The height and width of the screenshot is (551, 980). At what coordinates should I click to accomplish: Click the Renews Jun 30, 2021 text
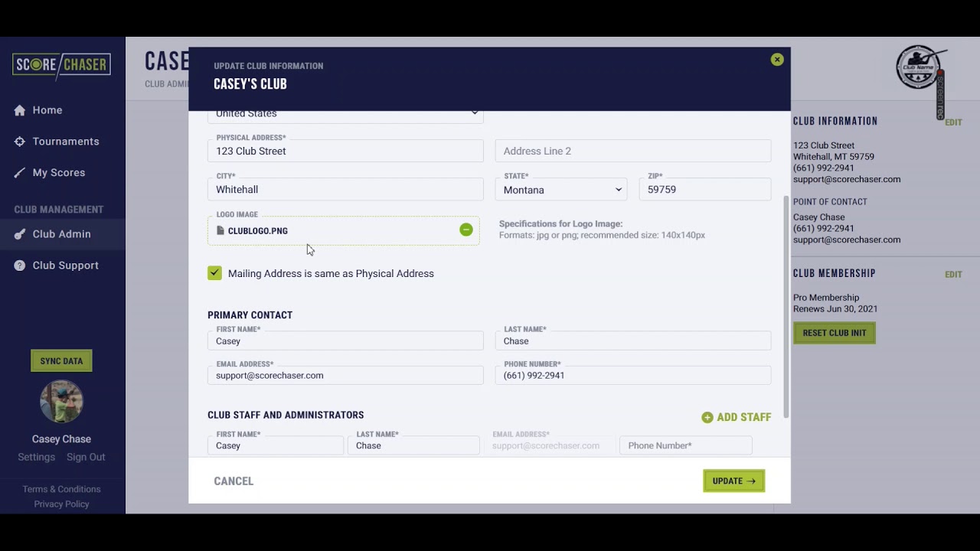835,309
